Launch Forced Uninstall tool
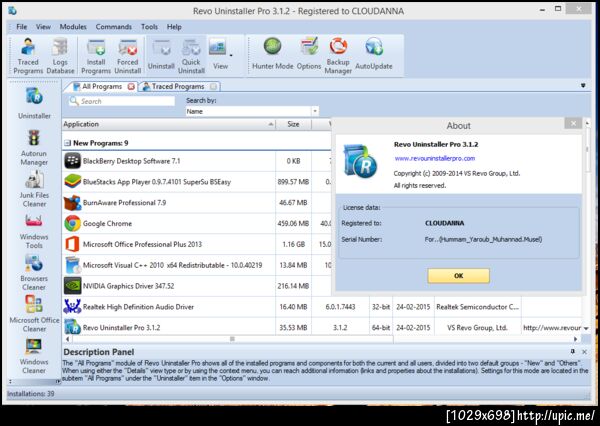600x426 pixels. pos(127,56)
